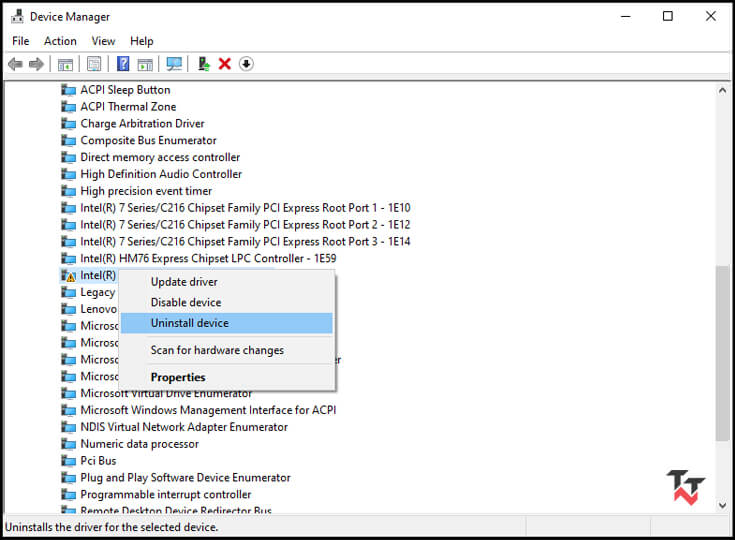Maximize the Device Manager window
The image size is (735, 540).
(668, 16)
